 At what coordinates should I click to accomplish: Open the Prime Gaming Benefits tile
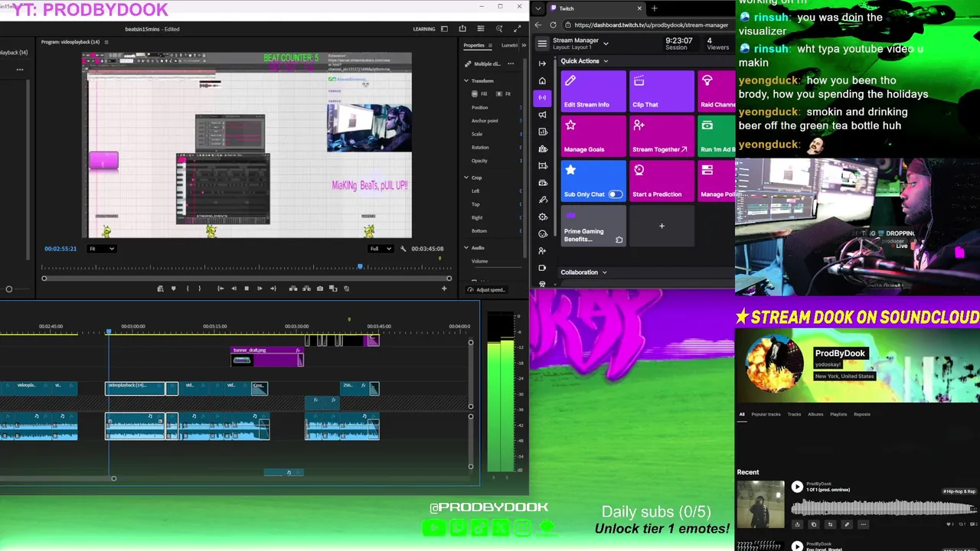click(593, 227)
